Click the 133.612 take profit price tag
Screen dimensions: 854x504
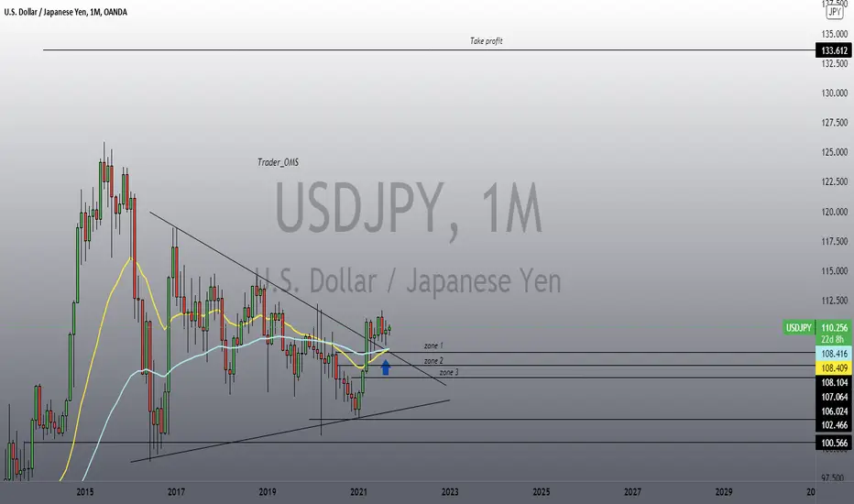835,50
